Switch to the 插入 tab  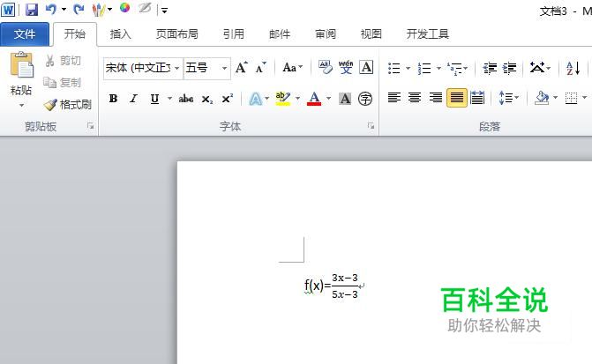point(121,34)
